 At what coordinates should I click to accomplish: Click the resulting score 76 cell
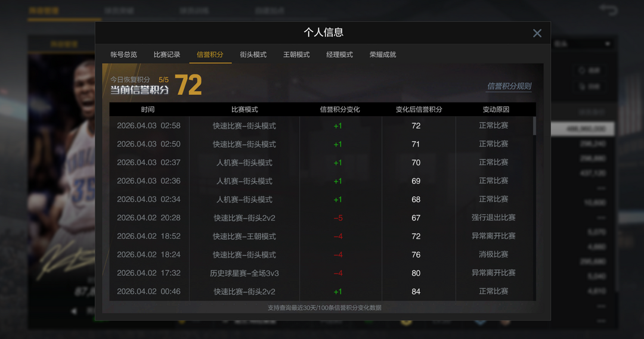416,254
